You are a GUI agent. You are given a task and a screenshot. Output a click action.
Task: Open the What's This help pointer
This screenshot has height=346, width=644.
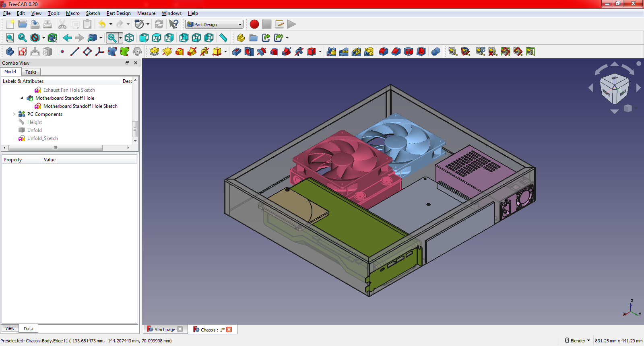click(x=173, y=24)
